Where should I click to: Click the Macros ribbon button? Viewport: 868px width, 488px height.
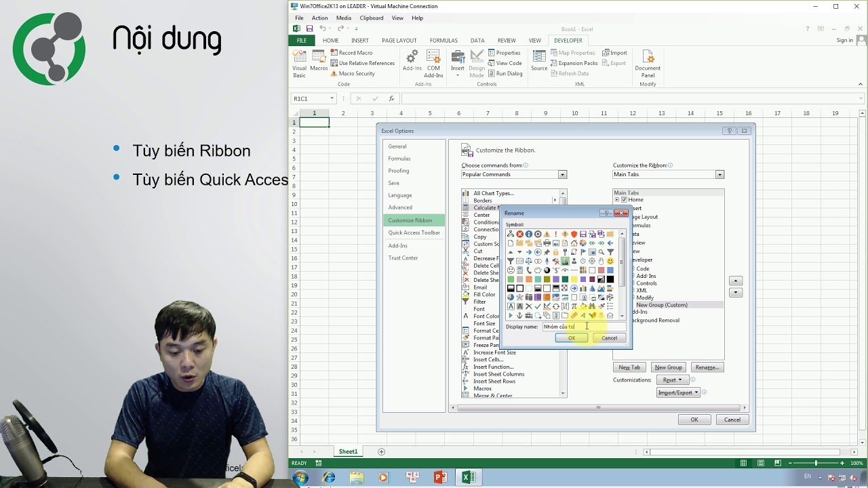coord(319,61)
